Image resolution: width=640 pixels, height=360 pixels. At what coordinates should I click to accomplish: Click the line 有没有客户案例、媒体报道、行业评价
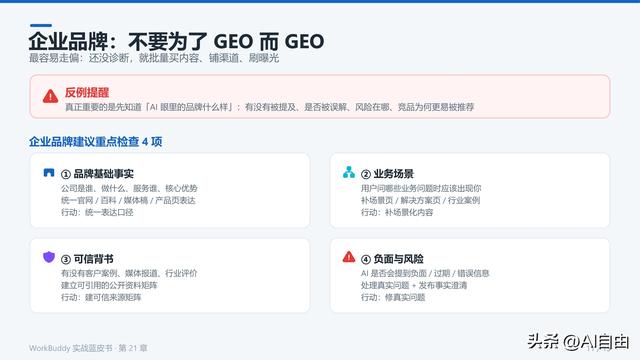(x=129, y=273)
